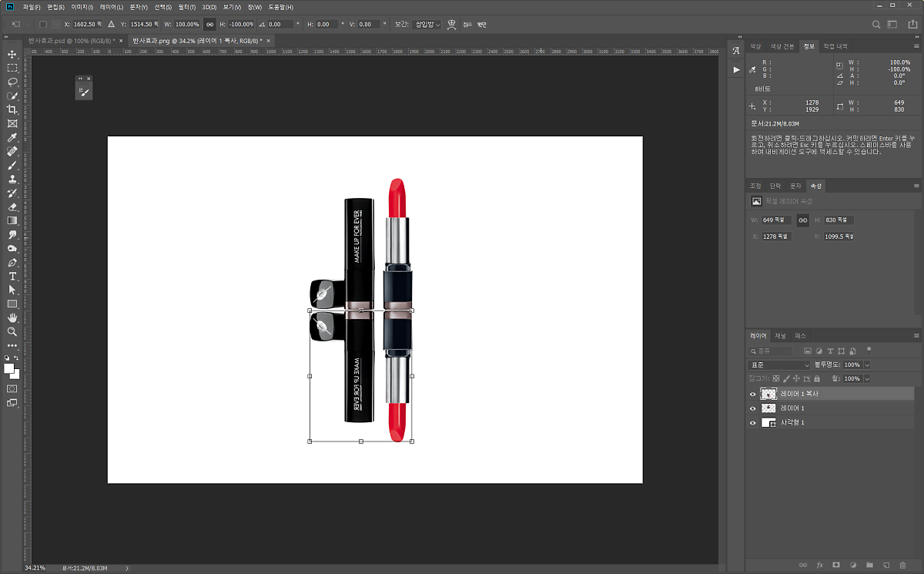This screenshot has height=574, width=924.
Task: Click the foreground color swatch
Action: click(9, 369)
